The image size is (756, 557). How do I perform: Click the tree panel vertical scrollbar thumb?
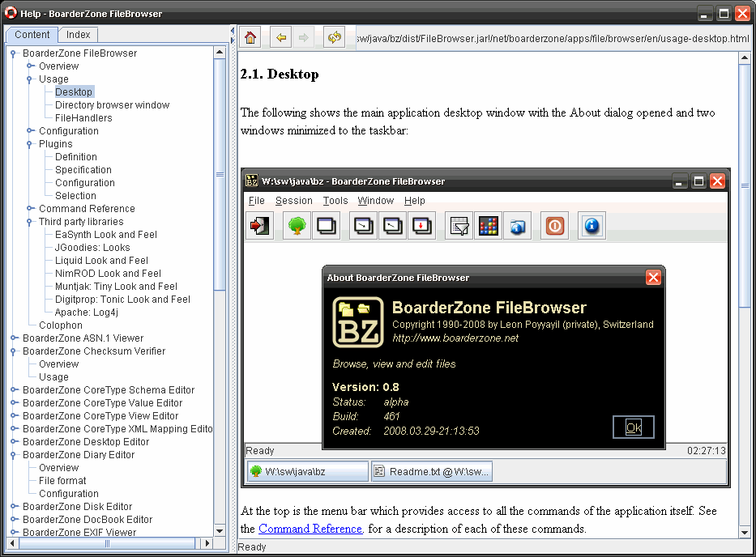point(220,174)
